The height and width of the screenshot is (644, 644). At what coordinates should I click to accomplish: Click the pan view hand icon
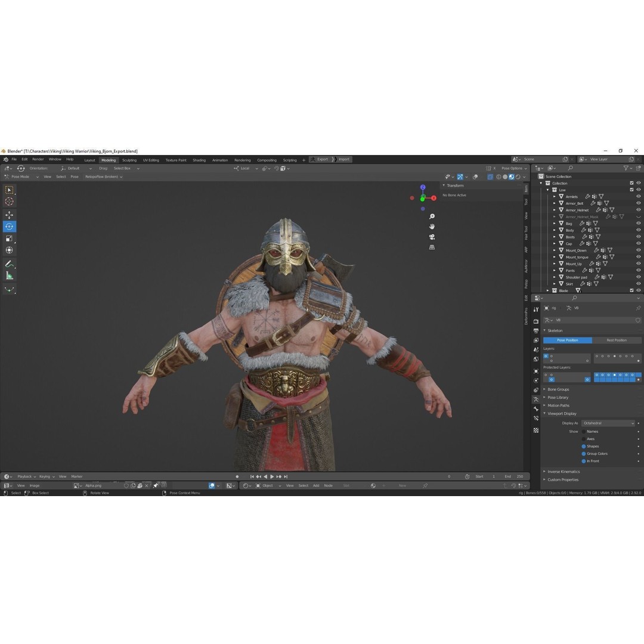pyautogui.click(x=432, y=227)
